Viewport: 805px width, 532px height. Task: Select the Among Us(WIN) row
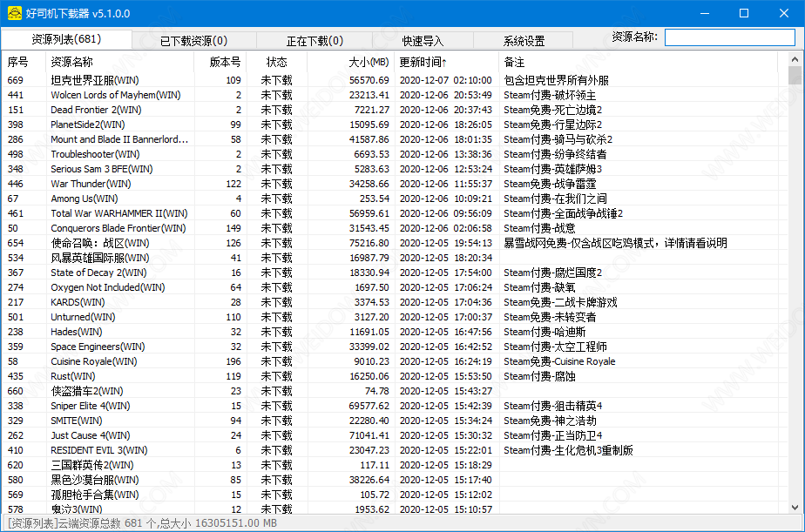click(395, 199)
